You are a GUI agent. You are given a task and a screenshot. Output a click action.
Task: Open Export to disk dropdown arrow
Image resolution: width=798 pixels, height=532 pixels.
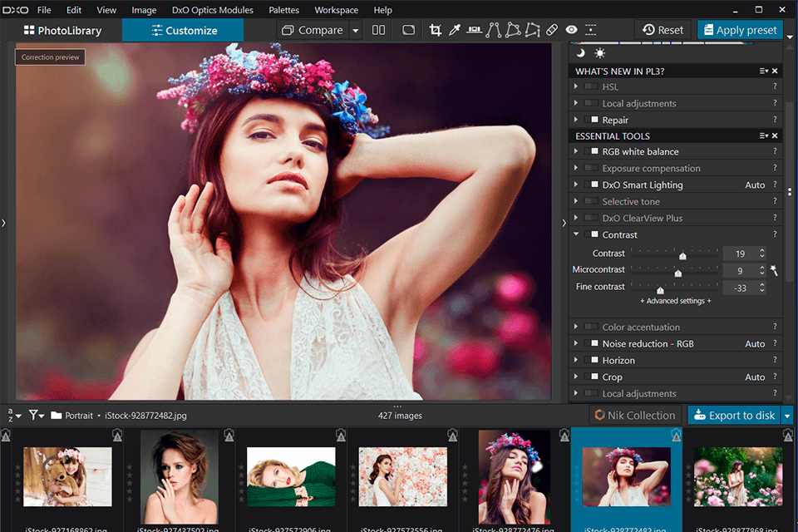point(787,416)
